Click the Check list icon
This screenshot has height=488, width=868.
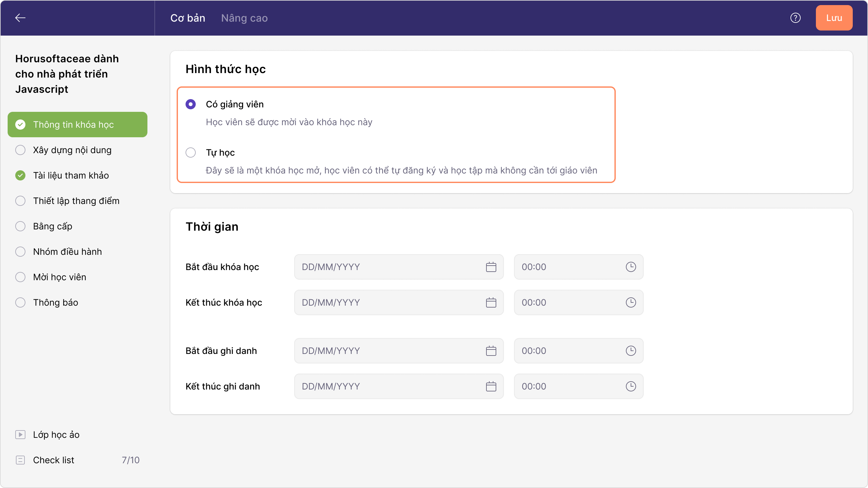coord(20,460)
